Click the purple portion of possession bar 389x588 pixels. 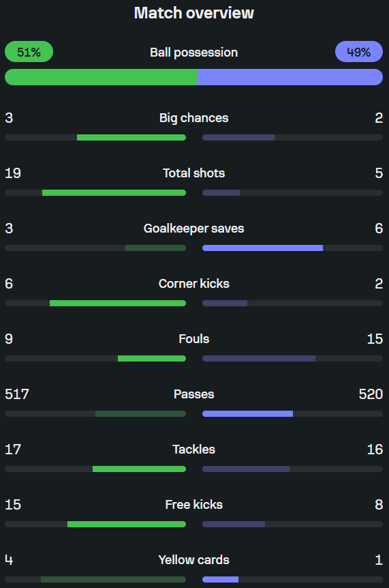(x=290, y=77)
